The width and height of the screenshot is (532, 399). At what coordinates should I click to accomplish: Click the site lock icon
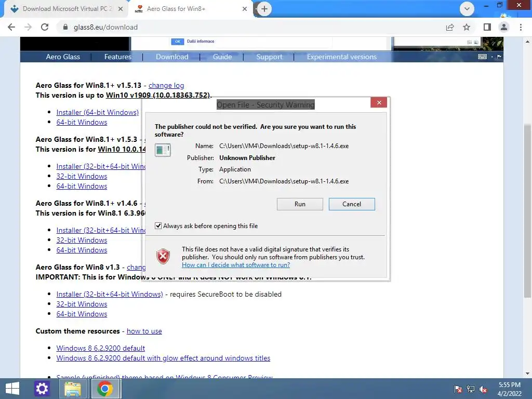coord(65,27)
